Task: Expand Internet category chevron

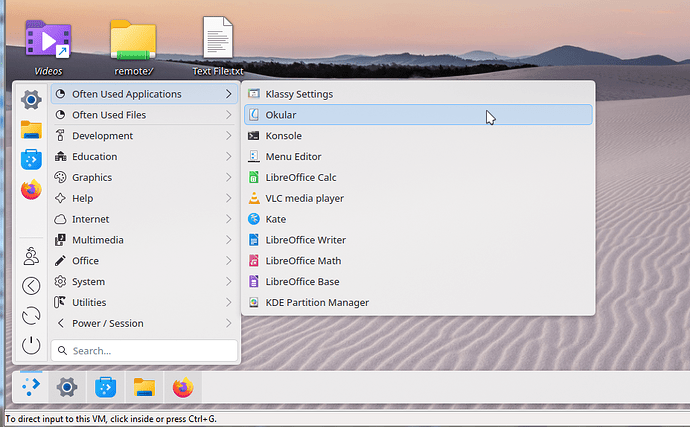Action: pos(228,219)
